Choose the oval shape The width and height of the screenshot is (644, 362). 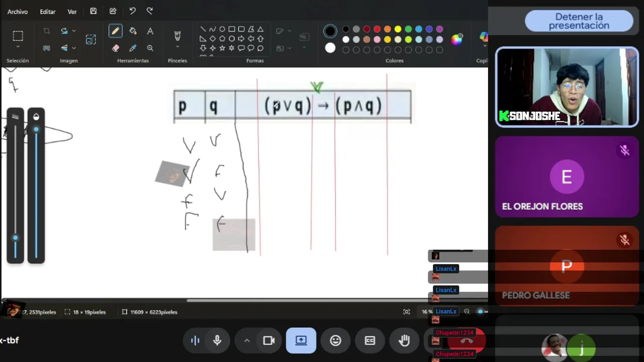[x=222, y=29]
